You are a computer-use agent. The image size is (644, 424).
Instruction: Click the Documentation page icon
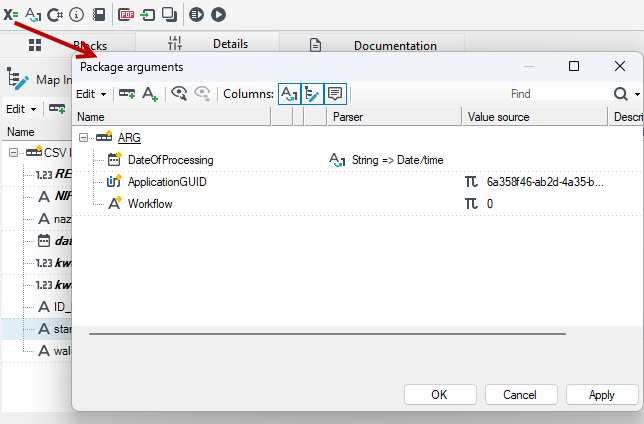[315, 45]
